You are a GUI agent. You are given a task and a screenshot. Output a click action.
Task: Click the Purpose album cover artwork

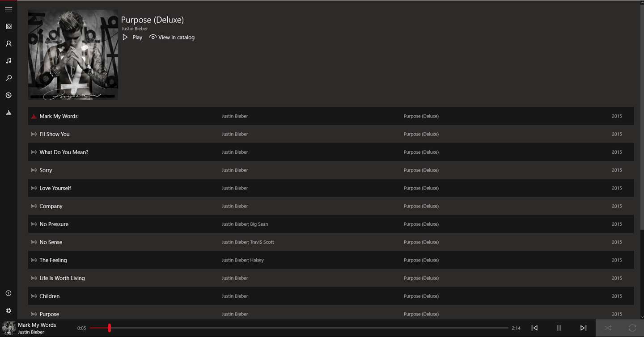pos(73,55)
